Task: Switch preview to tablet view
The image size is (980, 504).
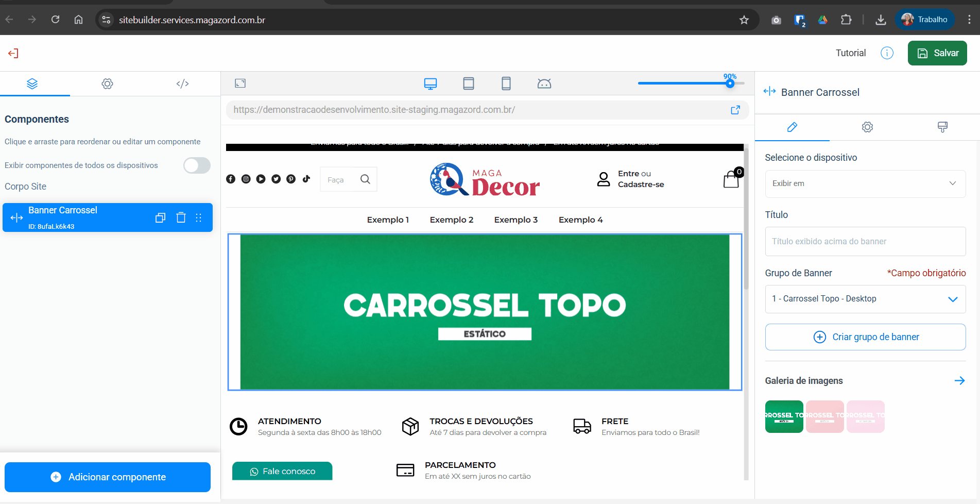Action: pos(469,83)
